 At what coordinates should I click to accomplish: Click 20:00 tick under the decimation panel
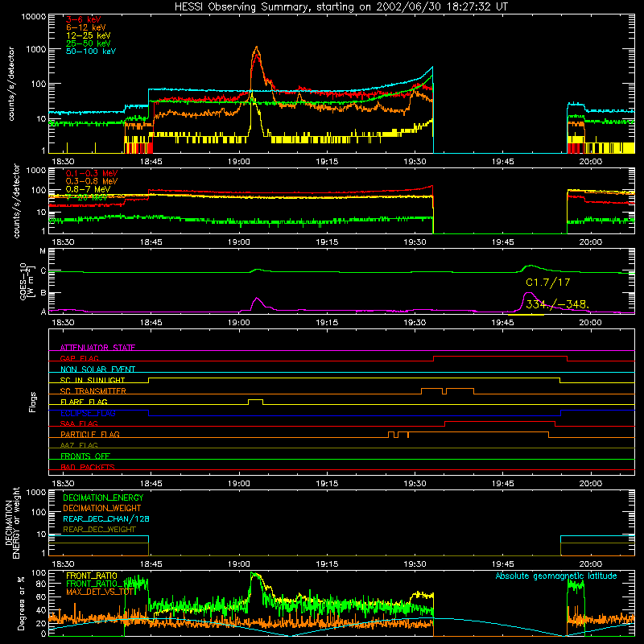[591, 564]
